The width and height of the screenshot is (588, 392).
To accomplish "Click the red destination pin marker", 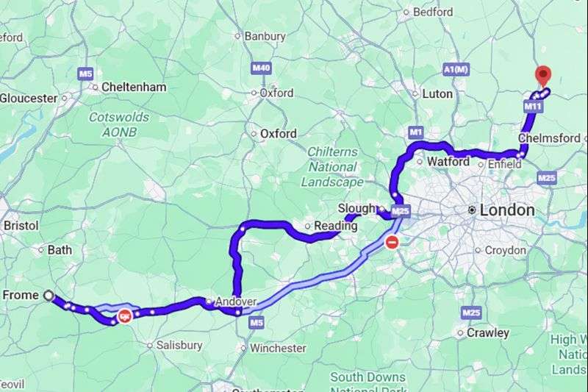I will tap(543, 76).
